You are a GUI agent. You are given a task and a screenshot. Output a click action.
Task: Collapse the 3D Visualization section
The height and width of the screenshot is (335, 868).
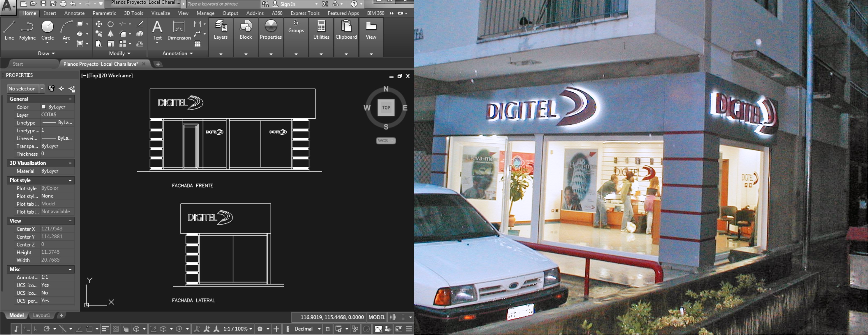(70, 163)
